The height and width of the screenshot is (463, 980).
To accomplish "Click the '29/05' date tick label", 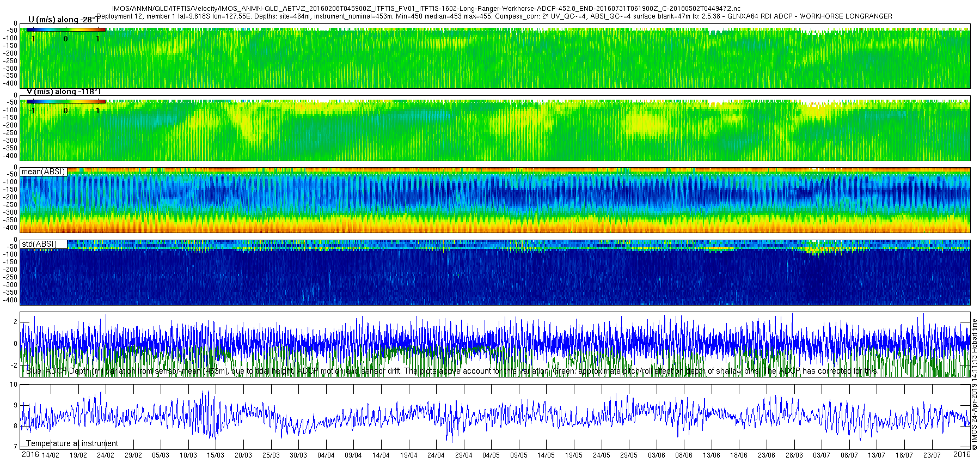I will (x=629, y=455).
